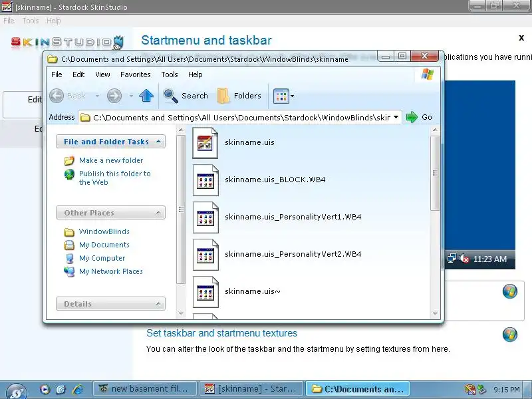
Task: Open My Documents link
Action: (x=104, y=245)
